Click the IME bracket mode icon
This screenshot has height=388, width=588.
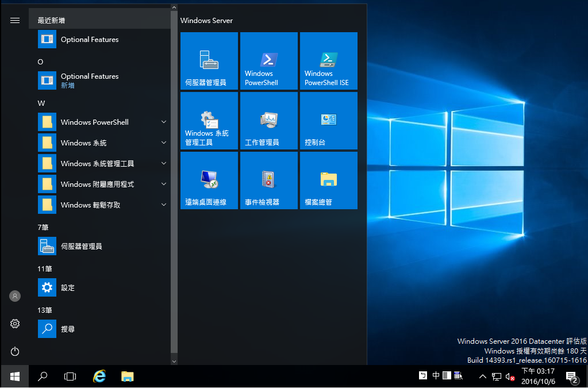tap(423, 375)
